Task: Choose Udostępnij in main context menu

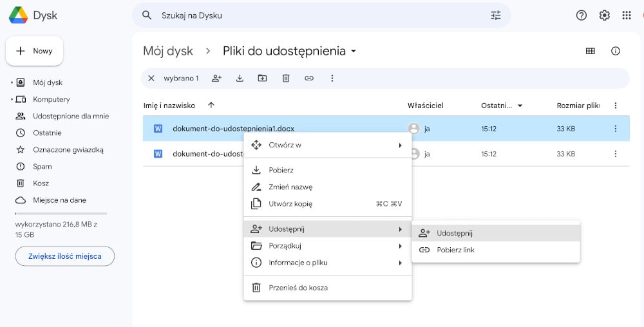Action: pyautogui.click(x=327, y=229)
